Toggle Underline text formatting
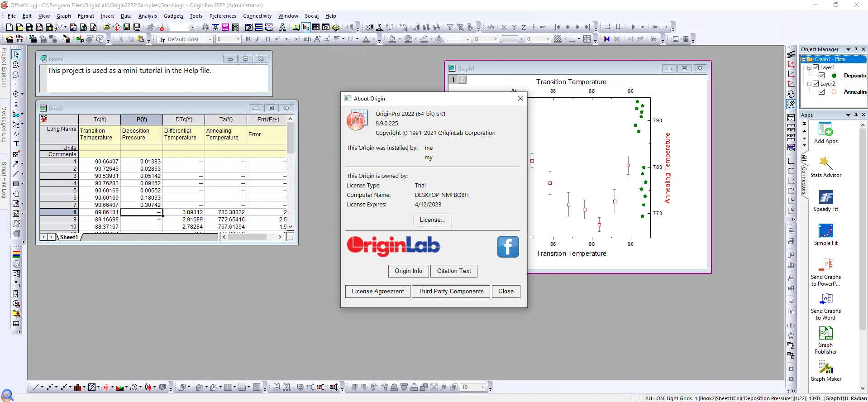This screenshot has width=868, height=402. click(x=267, y=39)
